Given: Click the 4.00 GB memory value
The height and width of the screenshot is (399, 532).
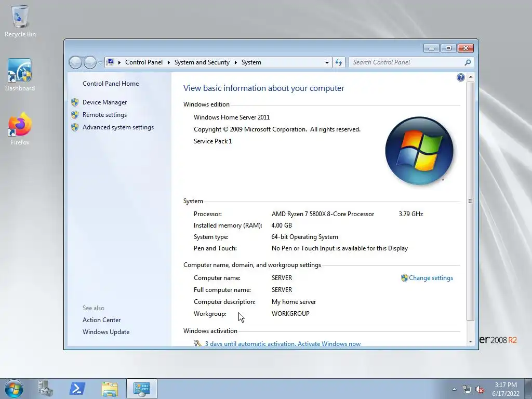Looking at the screenshot, I should pyautogui.click(x=282, y=225).
